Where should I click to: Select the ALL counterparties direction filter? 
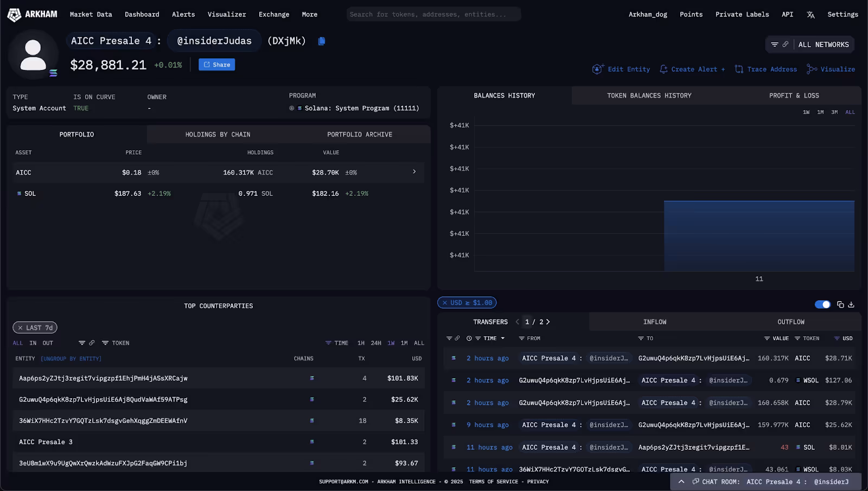coord(18,343)
